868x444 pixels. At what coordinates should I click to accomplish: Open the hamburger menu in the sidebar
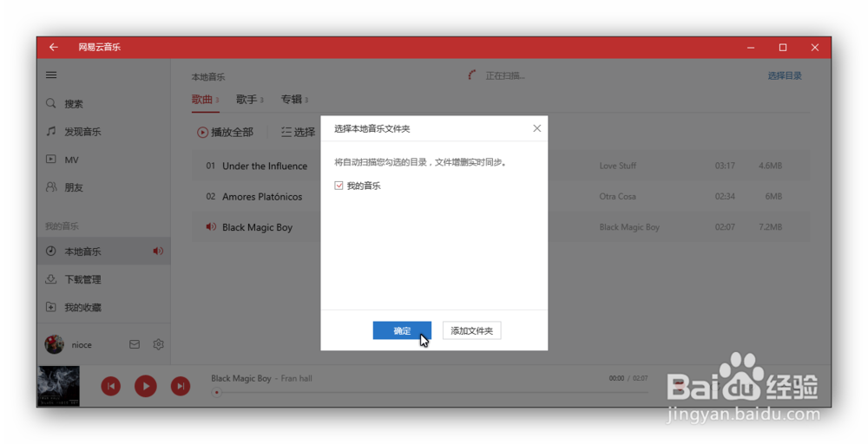coord(51,75)
